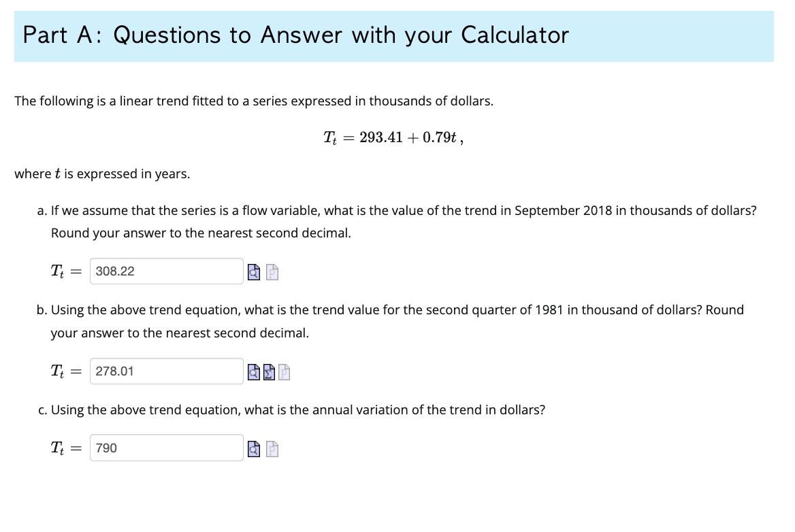The width and height of the screenshot is (795, 532).
Task: Click the flow variable sentence in part a
Action: coord(403,210)
